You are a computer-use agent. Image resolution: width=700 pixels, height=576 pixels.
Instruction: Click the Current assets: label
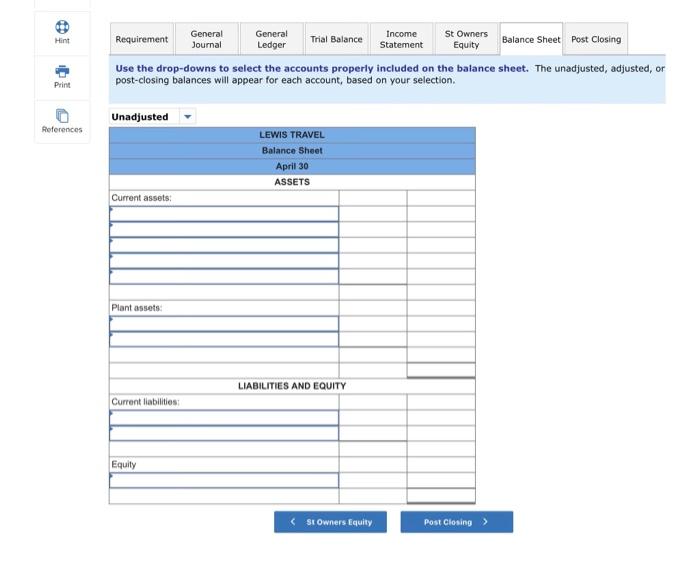click(141, 198)
